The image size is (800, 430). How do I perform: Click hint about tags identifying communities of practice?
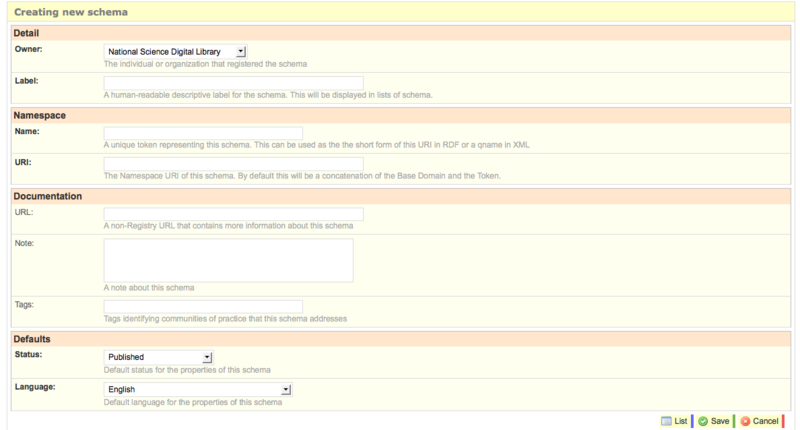(225, 319)
